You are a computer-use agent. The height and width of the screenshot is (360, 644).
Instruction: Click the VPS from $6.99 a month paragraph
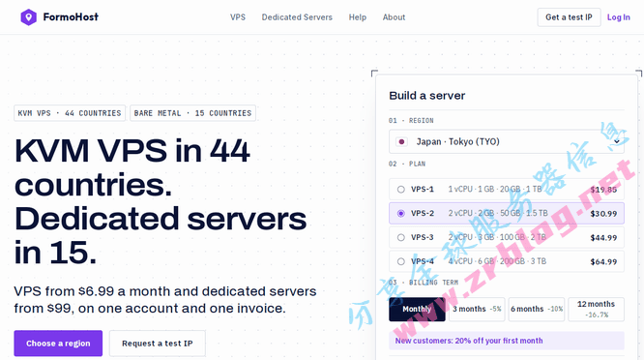point(165,300)
